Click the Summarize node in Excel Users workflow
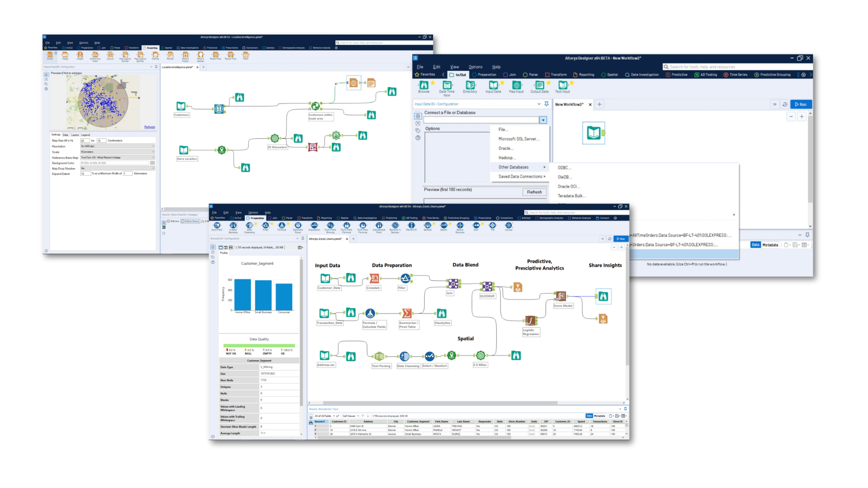Screen dimensions: 868x488 [407, 313]
